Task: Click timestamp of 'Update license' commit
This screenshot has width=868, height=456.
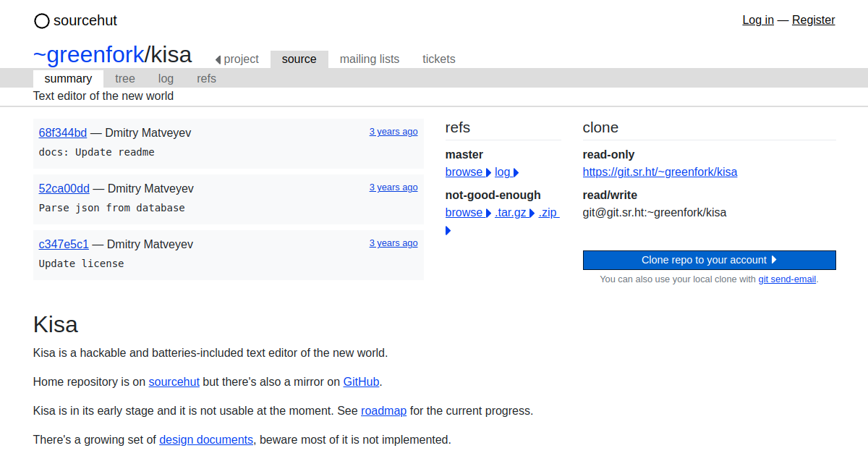Action: tap(393, 243)
